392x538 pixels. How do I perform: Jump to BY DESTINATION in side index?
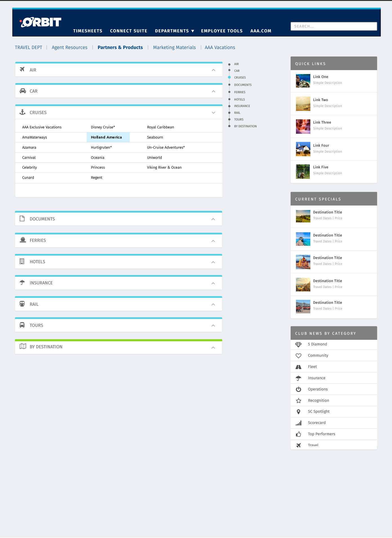click(245, 126)
